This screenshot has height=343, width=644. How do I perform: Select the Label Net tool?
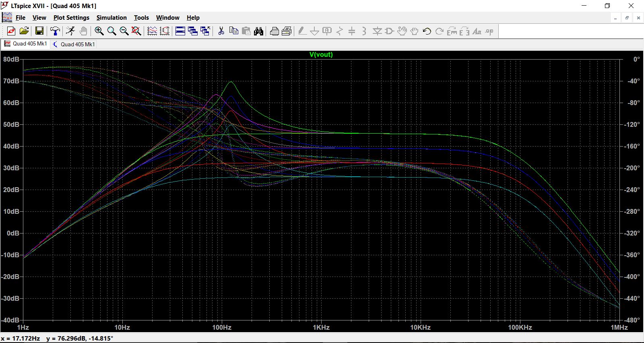tap(327, 31)
